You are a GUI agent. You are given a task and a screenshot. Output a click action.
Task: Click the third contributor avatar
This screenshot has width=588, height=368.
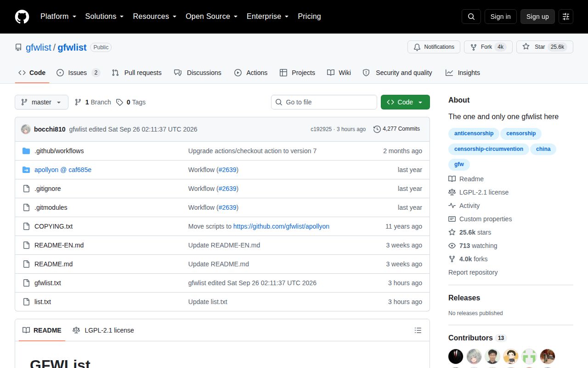pyautogui.click(x=492, y=356)
